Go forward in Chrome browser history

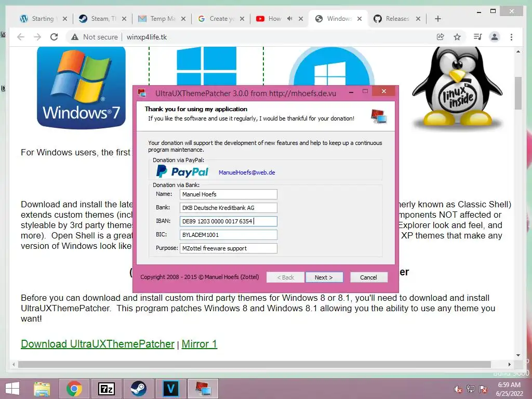coord(37,37)
